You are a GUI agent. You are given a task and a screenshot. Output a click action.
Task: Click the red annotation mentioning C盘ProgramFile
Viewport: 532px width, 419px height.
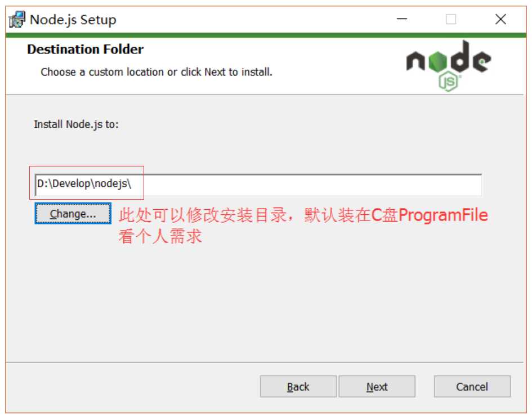click(303, 215)
